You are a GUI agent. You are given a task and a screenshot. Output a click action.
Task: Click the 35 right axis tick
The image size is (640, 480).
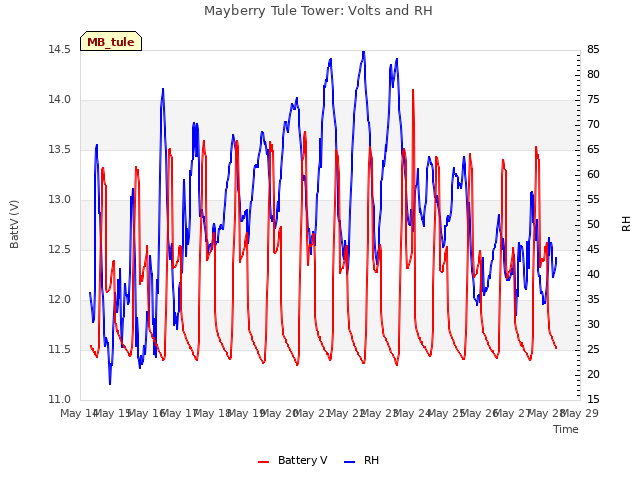click(593, 300)
